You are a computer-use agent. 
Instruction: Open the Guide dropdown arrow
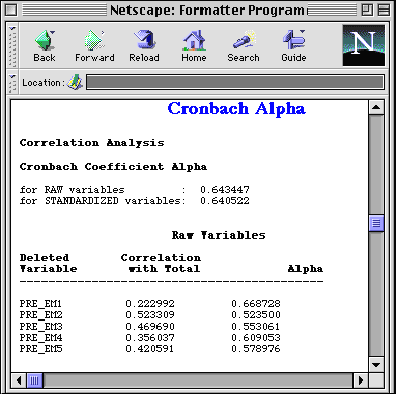pos(302,32)
